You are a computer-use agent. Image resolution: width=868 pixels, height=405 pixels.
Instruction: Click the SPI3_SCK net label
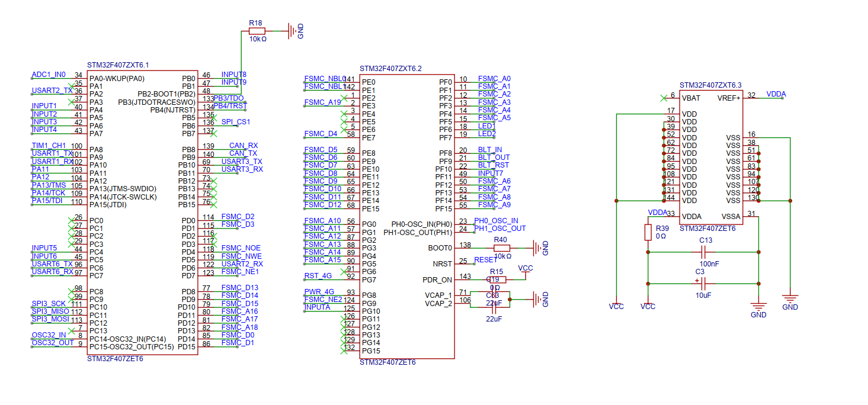pos(49,304)
